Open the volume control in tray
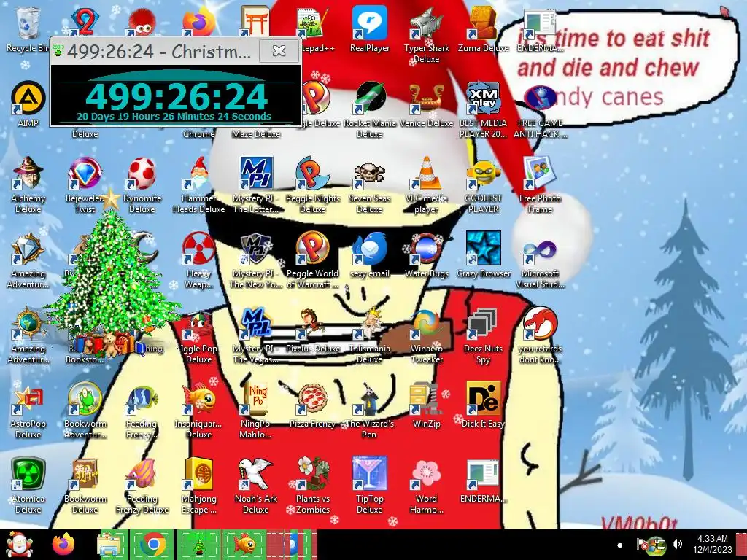The image size is (747, 560). [677, 544]
